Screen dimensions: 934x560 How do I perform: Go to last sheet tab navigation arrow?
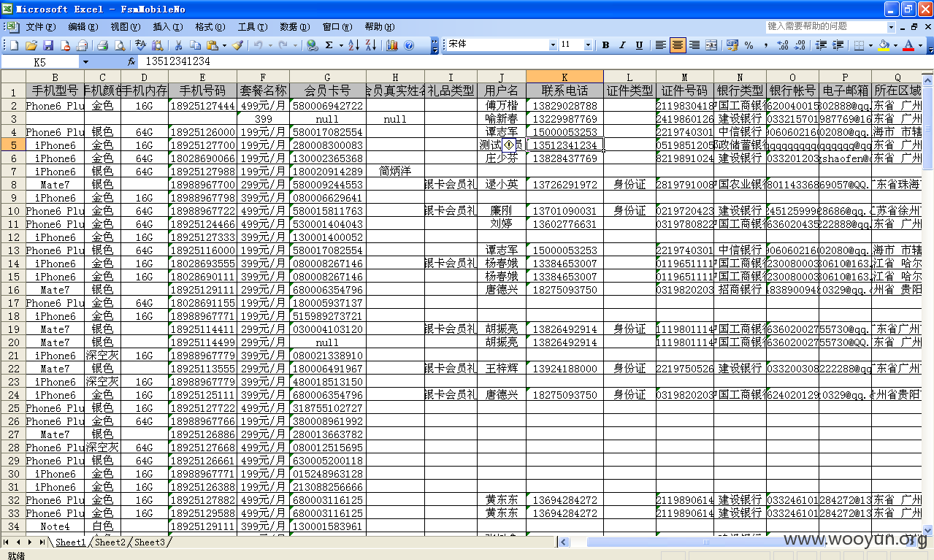pyautogui.click(x=42, y=542)
